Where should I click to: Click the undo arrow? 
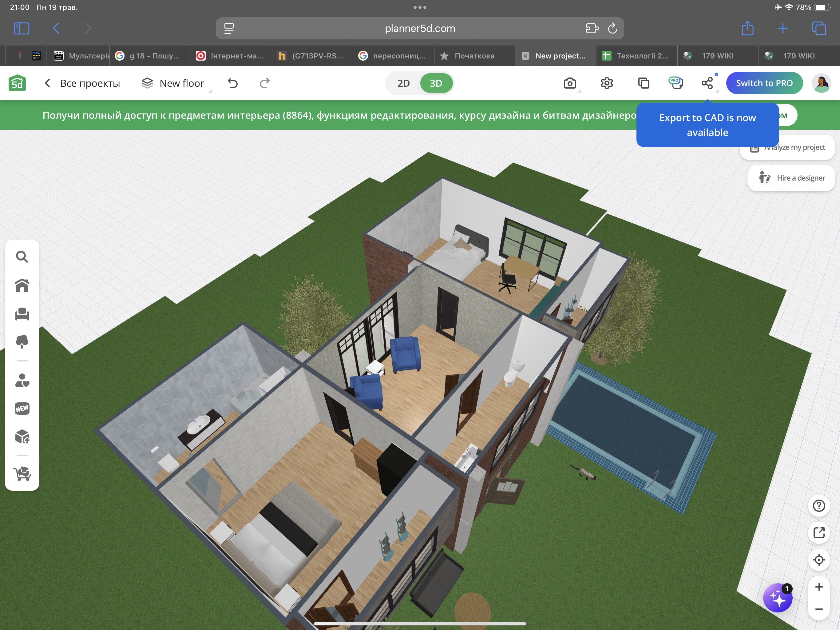pos(233,83)
